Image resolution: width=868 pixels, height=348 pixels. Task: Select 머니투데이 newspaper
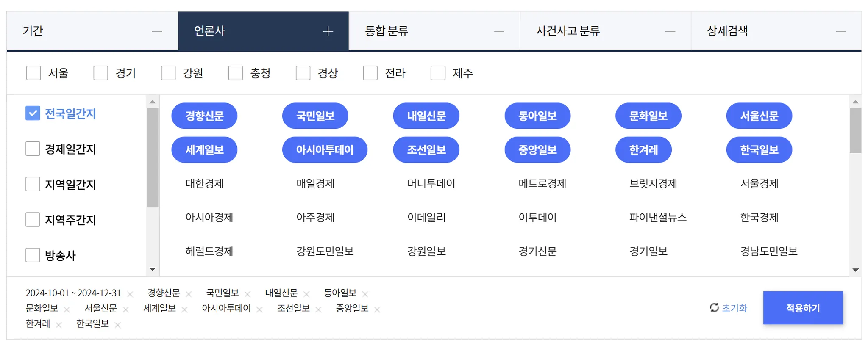pos(431,183)
